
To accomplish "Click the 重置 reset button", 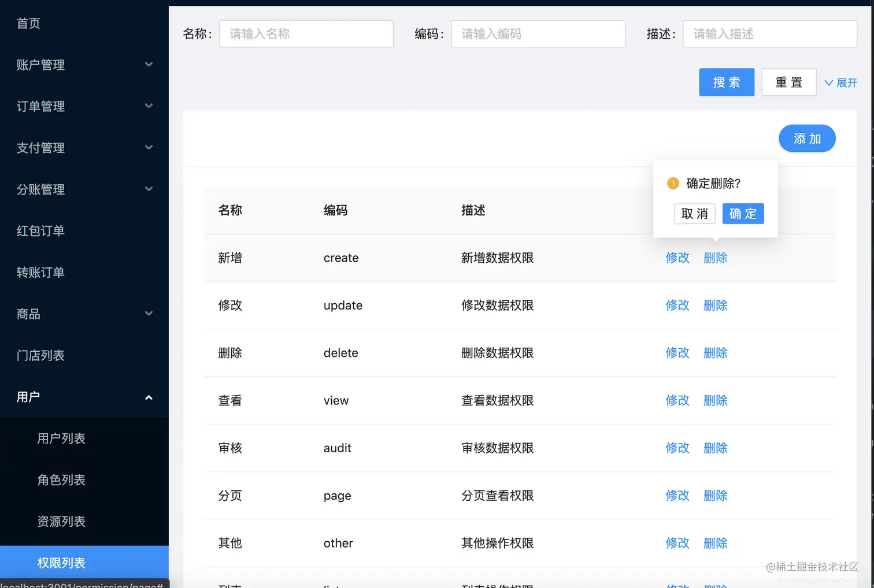I will 788,82.
